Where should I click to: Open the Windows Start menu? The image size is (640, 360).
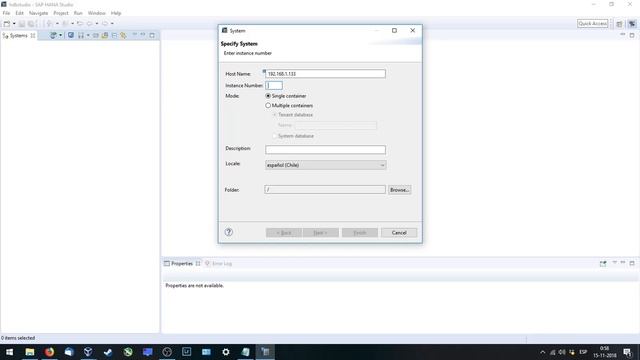[x=9, y=352]
